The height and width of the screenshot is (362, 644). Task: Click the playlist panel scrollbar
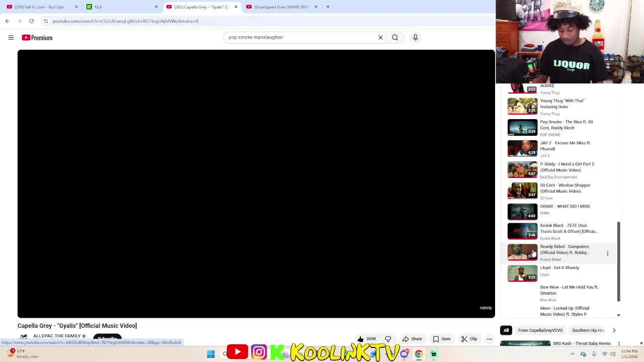coord(618,262)
